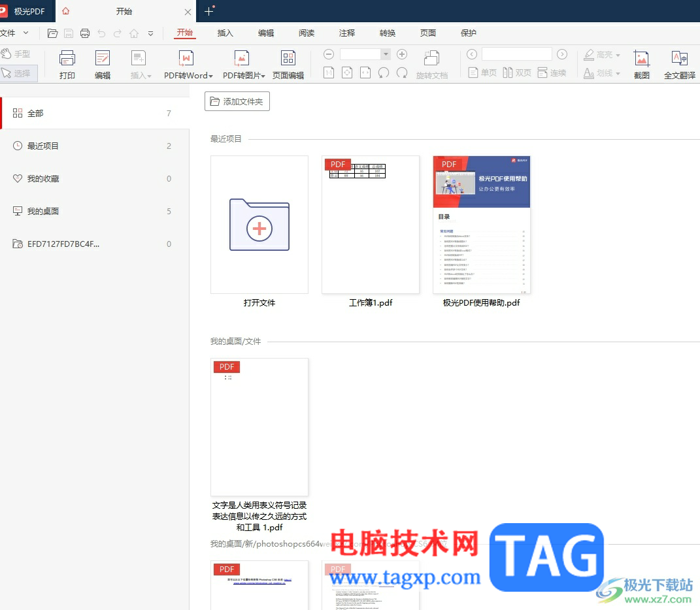700x610 pixels.
Task: Go to previous page arrow
Action: [x=472, y=54]
